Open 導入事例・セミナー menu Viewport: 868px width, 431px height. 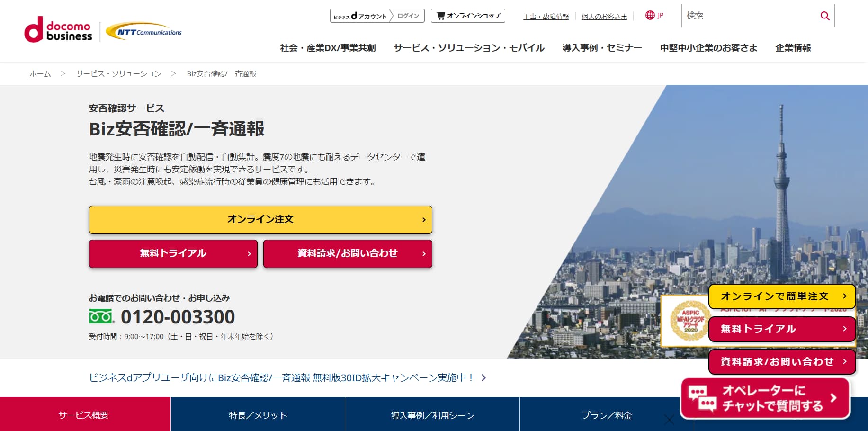[x=602, y=48]
